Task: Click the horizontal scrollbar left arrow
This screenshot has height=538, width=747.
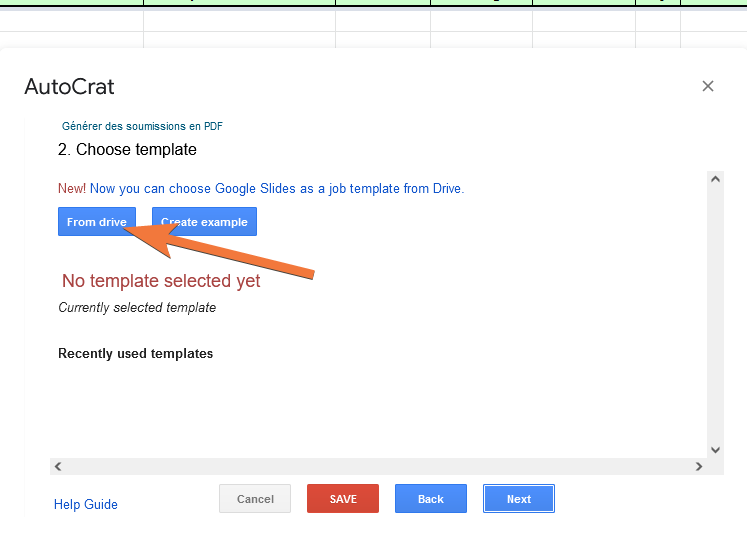Action: click(58, 467)
